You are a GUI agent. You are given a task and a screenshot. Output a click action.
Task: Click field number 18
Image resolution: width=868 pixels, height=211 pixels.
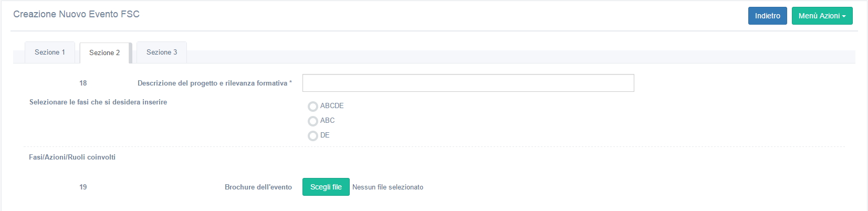[83, 83]
